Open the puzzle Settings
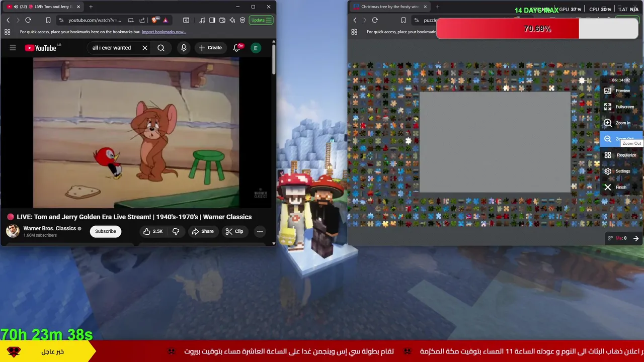The height and width of the screenshot is (362, 644). click(621, 171)
